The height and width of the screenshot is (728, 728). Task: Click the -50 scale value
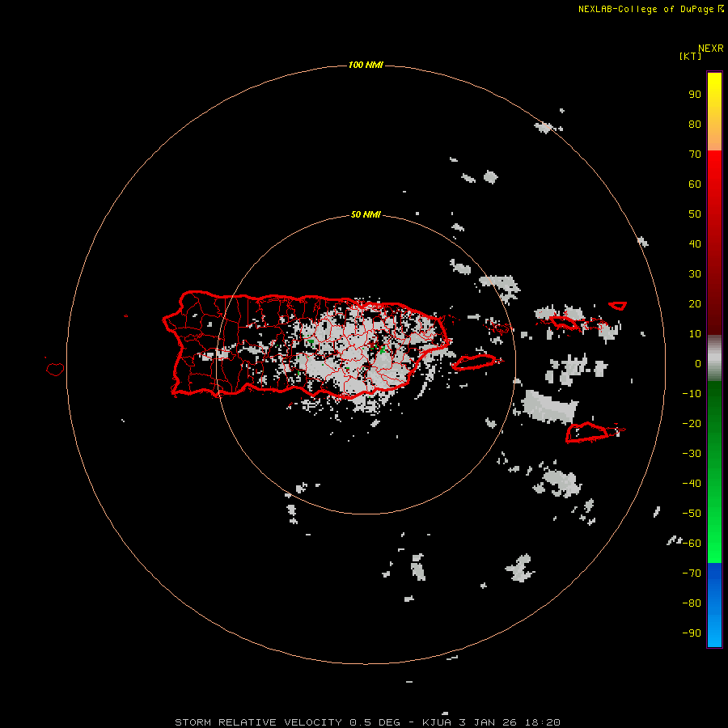coord(692,514)
